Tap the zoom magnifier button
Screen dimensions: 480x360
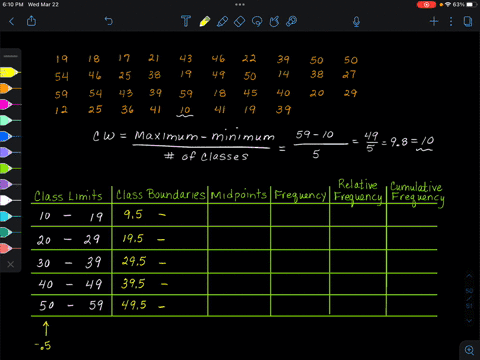click(x=470, y=350)
